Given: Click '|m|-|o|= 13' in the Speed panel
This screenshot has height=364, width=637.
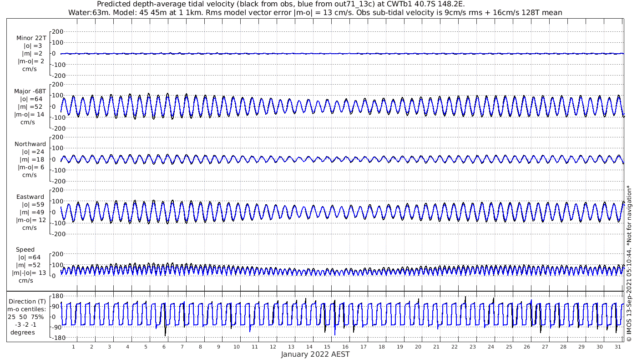Looking at the screenshot, I should click(x=29, y=273).
